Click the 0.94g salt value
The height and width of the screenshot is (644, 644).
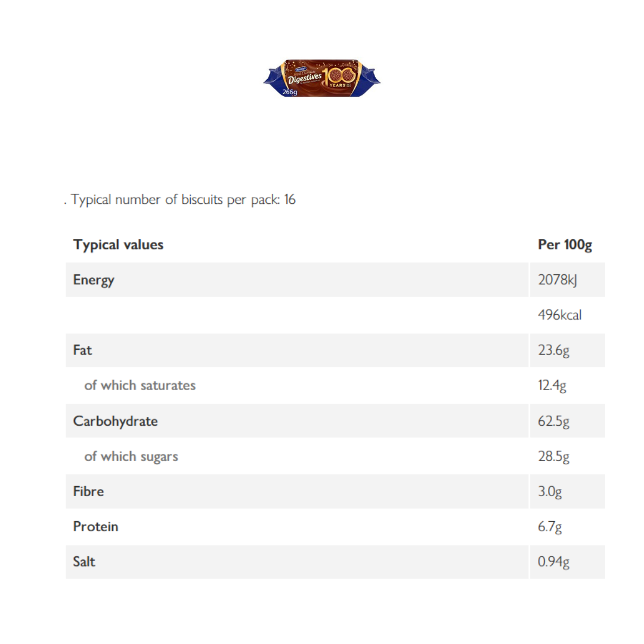click(x=553, y=562)
